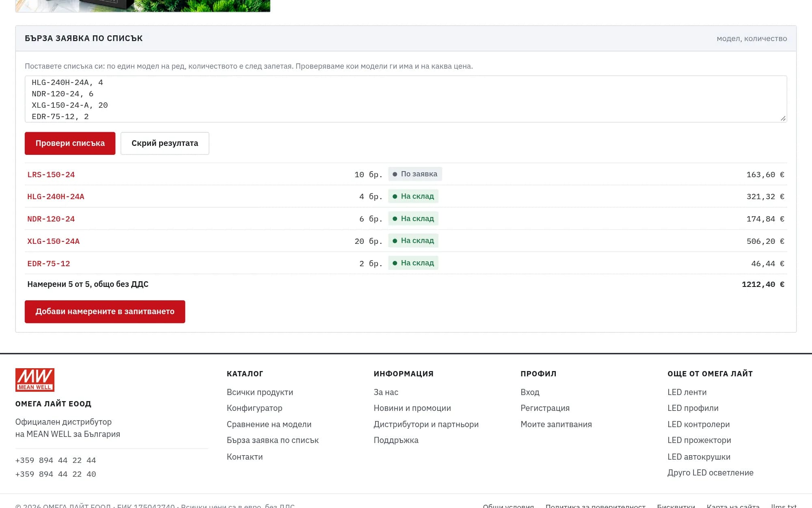Viewport: 812px width, 508px height.
Task: Open LED автокрушки link
Action: 699,457
